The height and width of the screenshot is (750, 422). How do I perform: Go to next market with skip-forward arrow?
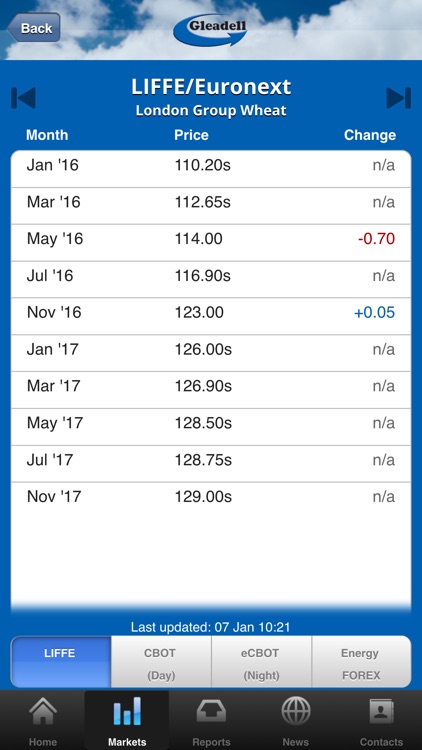(x=399, y=98)
